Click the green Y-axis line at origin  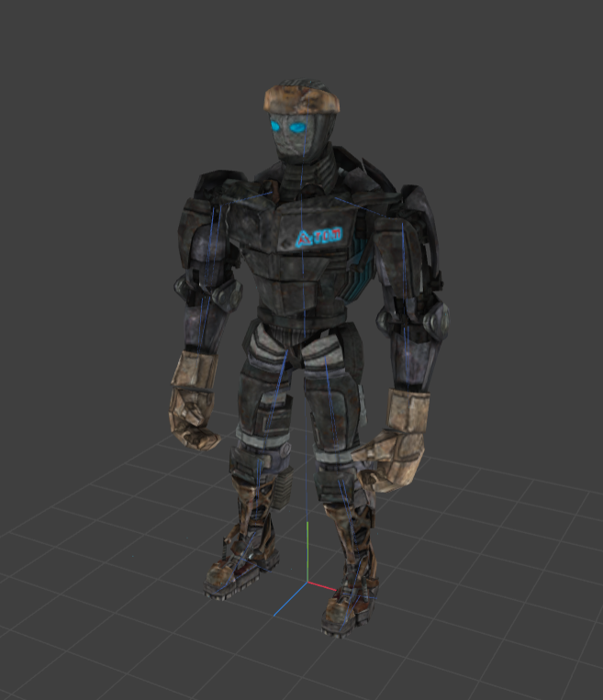click(307, 551)
